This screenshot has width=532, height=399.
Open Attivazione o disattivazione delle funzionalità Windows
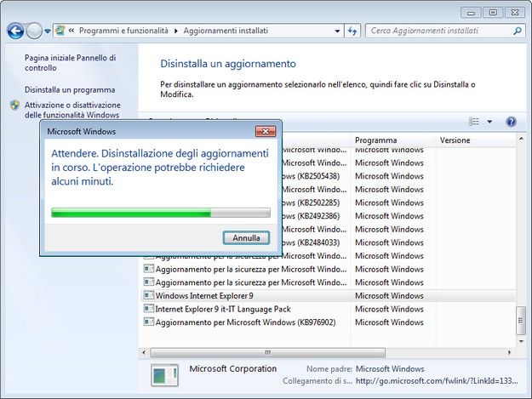pos(72,110)
